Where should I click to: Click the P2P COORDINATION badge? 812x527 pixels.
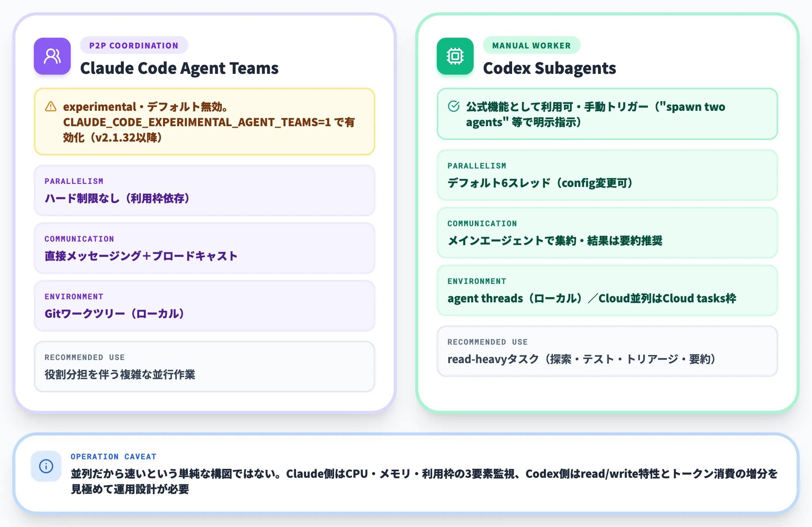tap(134, 45)
